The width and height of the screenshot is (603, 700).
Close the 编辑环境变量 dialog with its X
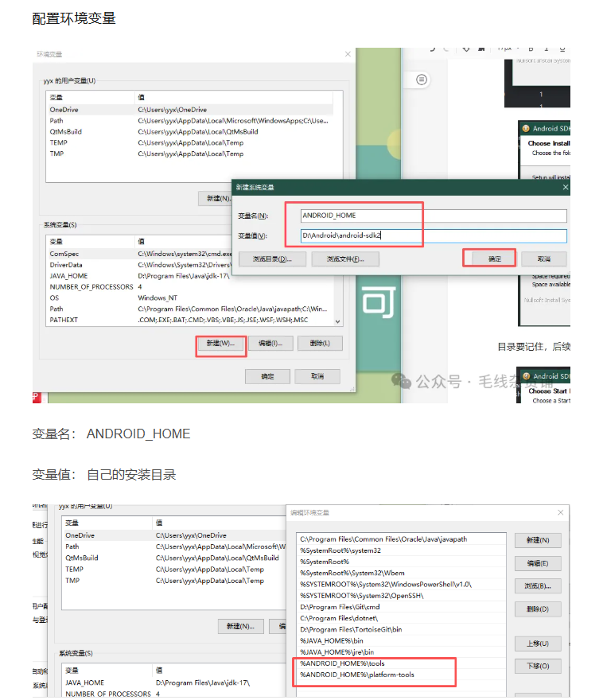(x=561, y=512)
